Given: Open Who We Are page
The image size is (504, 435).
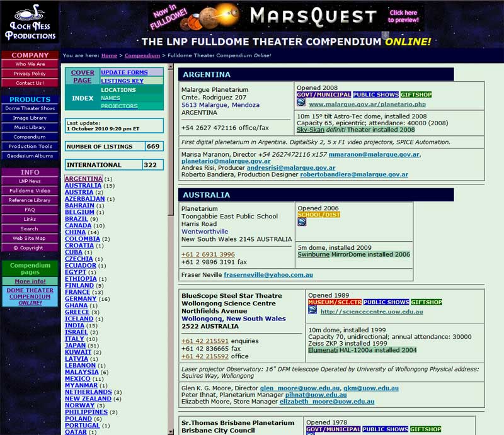Looking at the screenshot, I should pos(30,64).
